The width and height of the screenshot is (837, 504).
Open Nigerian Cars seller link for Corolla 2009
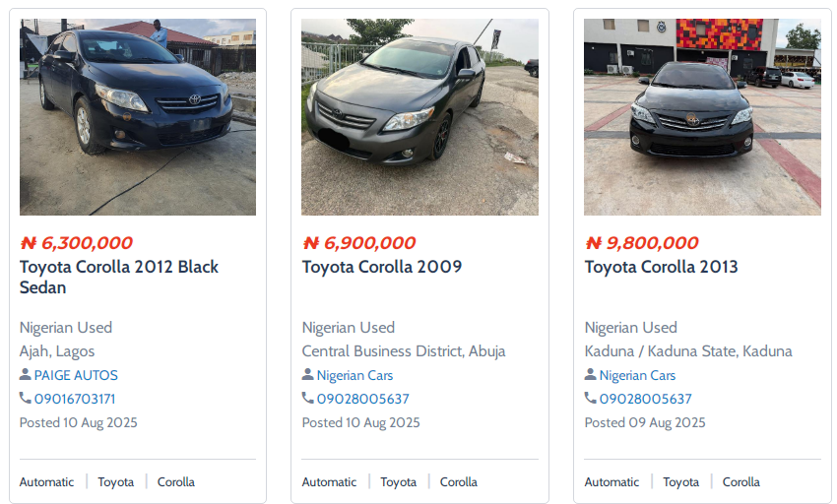click(x=354, y=375)
